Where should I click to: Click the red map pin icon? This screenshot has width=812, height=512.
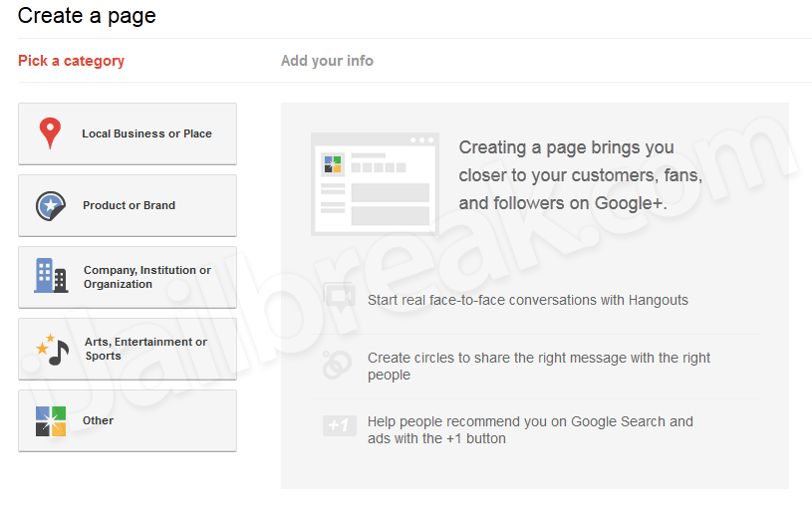(50, 133)
